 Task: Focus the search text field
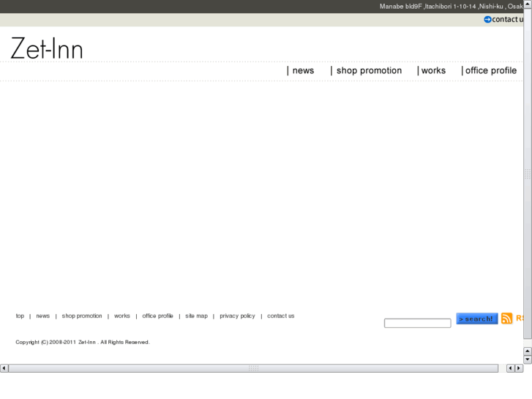[417, 323]
